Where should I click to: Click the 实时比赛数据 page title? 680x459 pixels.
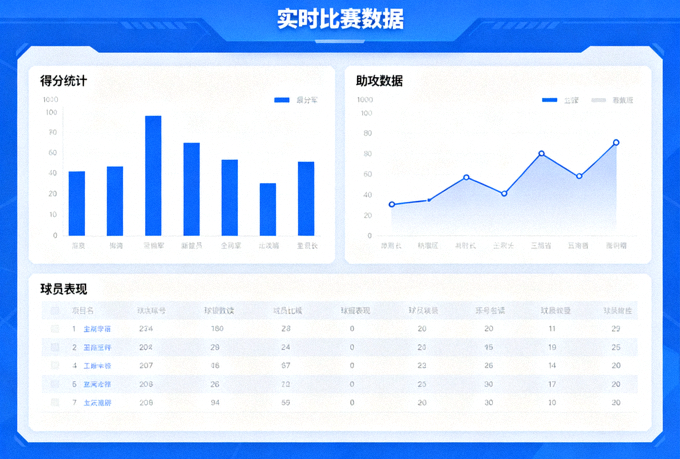point(340,19)
